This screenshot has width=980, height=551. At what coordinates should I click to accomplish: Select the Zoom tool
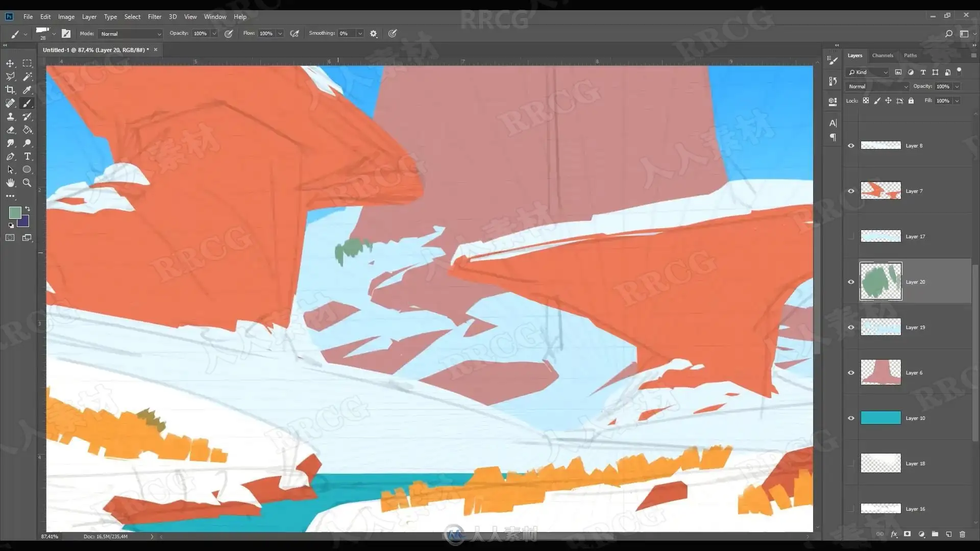pyautogui.click(x=27, y=183)
